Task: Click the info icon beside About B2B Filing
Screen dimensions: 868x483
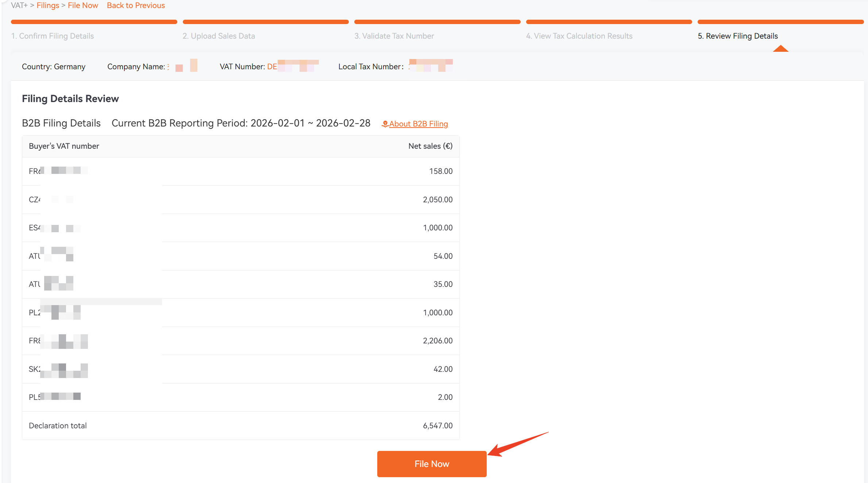Action: [385, 124]
